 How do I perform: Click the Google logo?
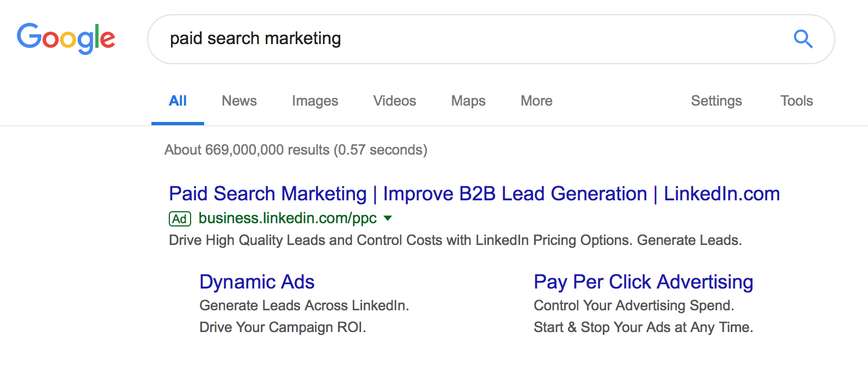[66, 38]
